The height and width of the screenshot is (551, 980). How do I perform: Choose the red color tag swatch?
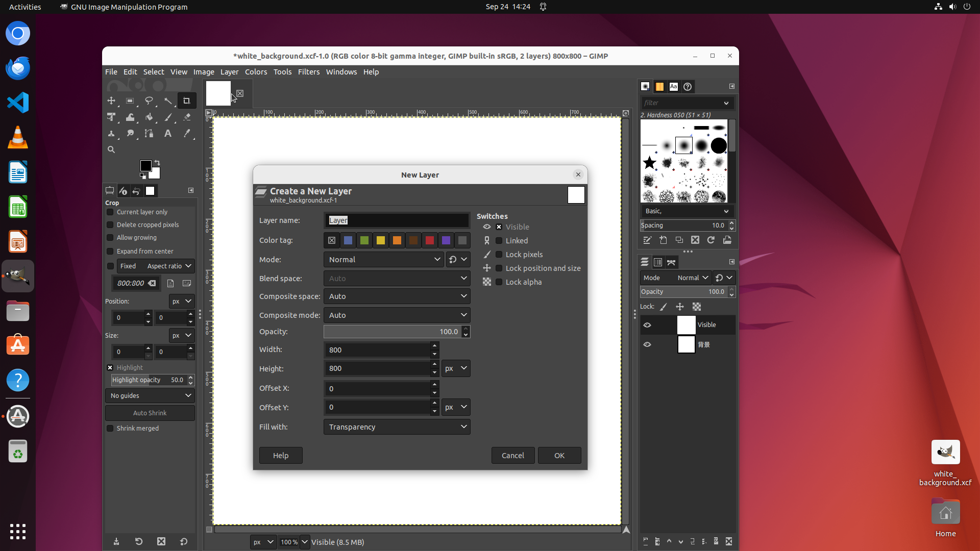pyautogui.click(x=430, y=240)
